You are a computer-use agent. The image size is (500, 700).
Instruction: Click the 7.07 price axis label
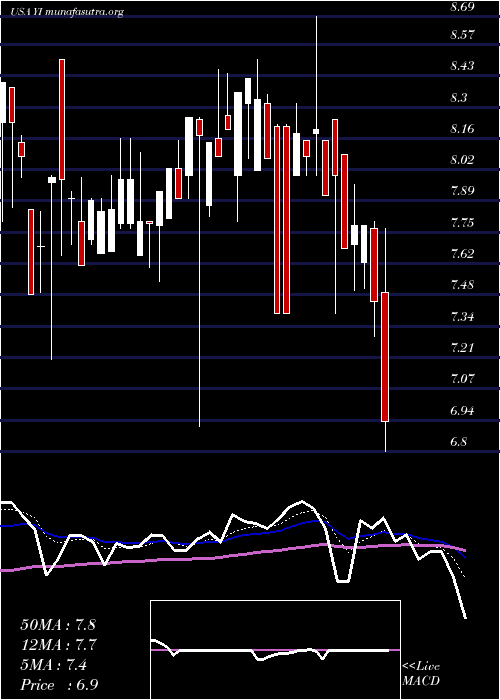pos(462,379)
